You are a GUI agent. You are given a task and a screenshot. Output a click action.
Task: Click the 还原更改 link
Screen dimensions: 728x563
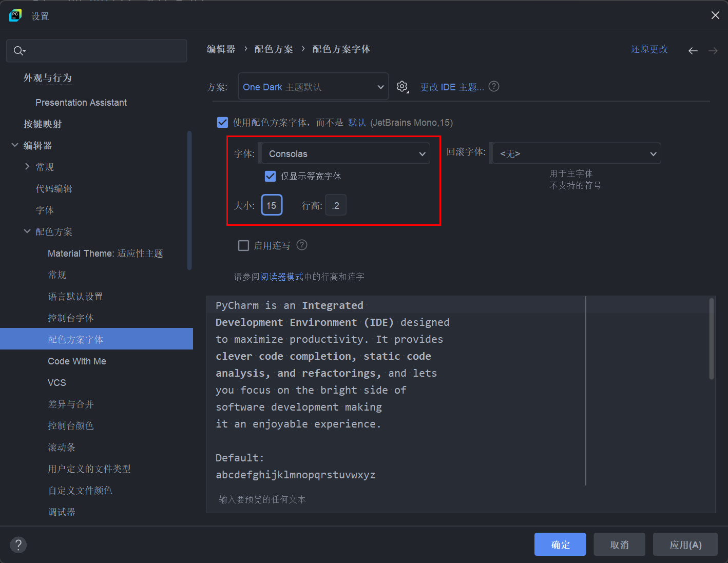tap(649, 49)
